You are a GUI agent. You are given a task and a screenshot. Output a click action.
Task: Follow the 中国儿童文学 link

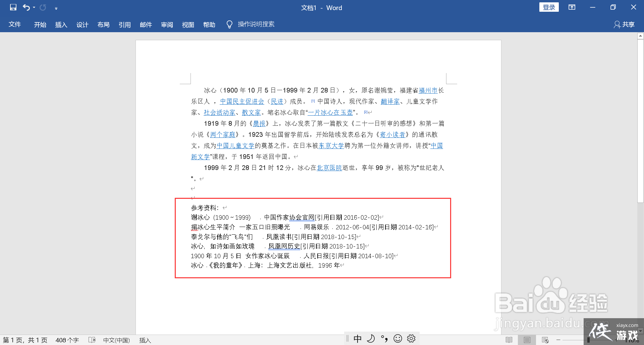pos(235,146)
